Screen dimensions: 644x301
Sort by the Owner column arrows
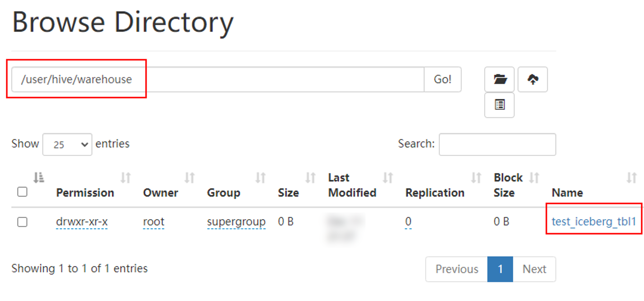pyautogui.click(x=190, y=177)
